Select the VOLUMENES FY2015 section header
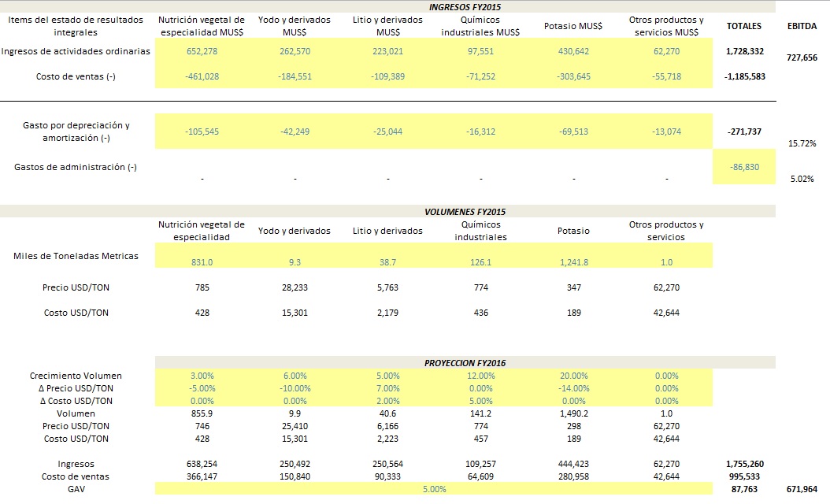The width and height of the screenshot is (830, 504). click(x=465, y=212)
